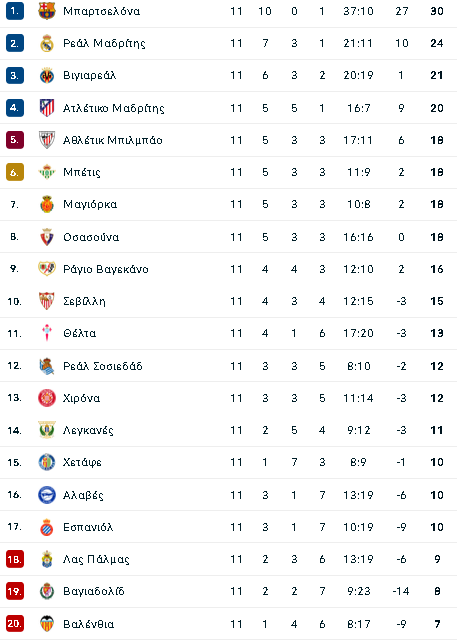The image size is (457, 640).
Task: Open the Μαγιόρκα team link
Action: pos(90,204)
